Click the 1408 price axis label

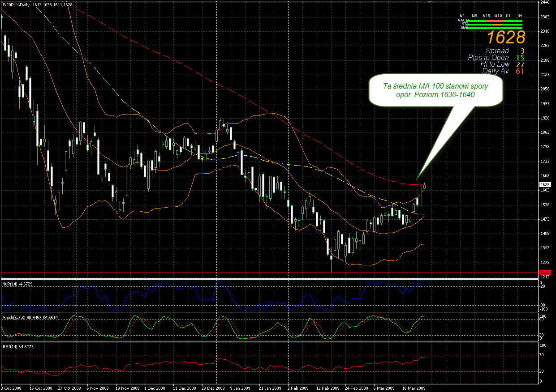pos(545,234)
